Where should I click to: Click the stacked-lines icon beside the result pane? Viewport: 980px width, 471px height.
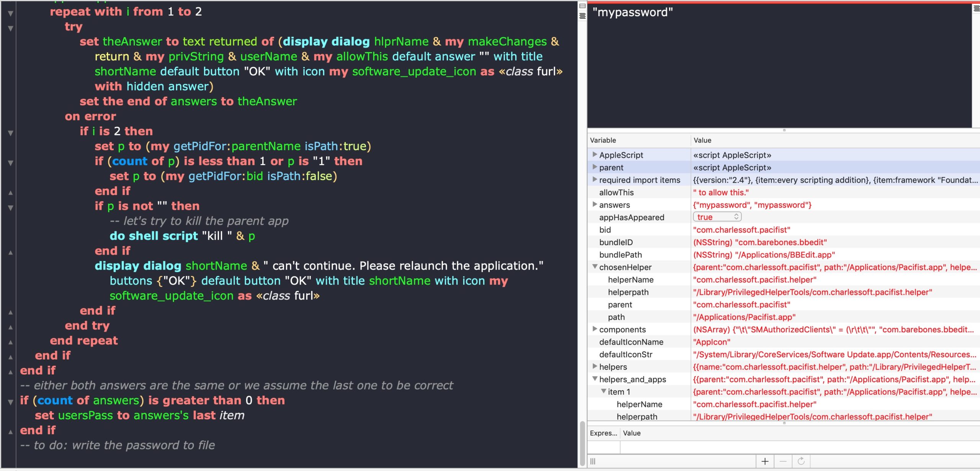coord(582,16)
